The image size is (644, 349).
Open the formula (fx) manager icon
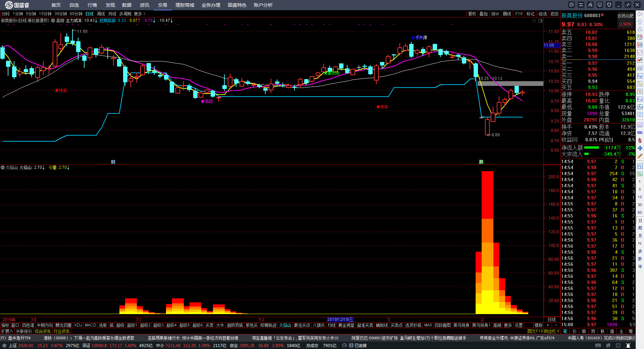tap(590, 5)
